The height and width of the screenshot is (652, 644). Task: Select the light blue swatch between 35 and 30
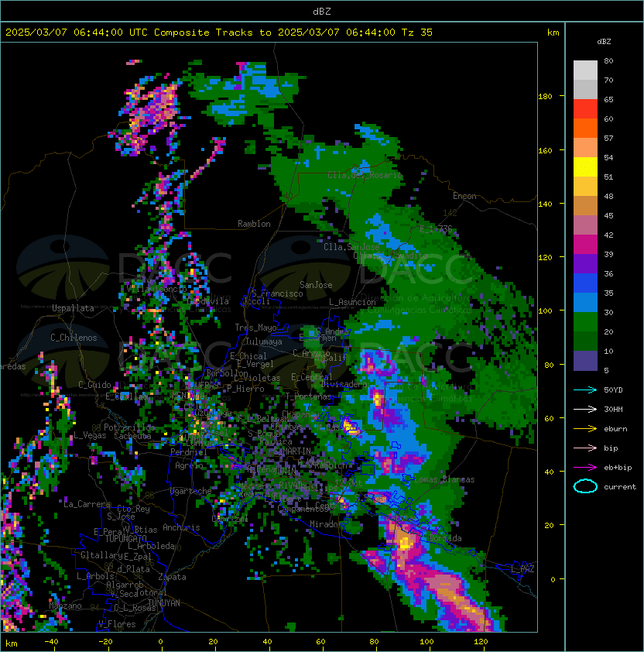[585, 303]
